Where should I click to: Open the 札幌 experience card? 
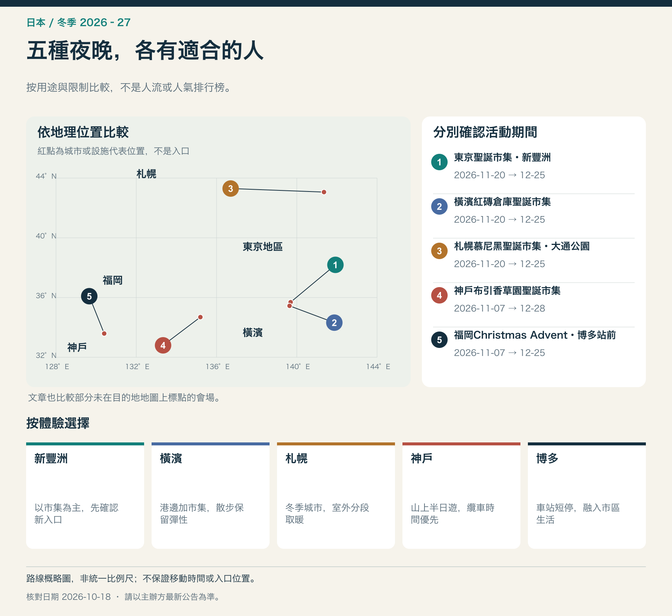[336, 495]
